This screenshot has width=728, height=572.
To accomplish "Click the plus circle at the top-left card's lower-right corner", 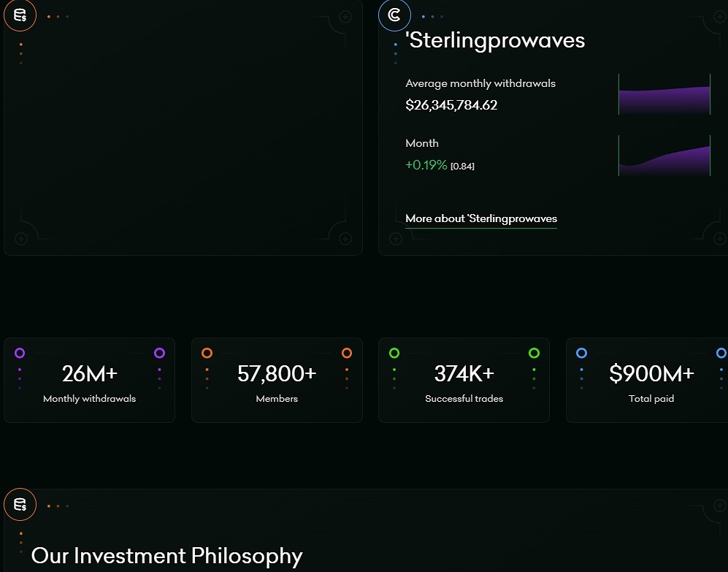I will click(x=345, y=238).
